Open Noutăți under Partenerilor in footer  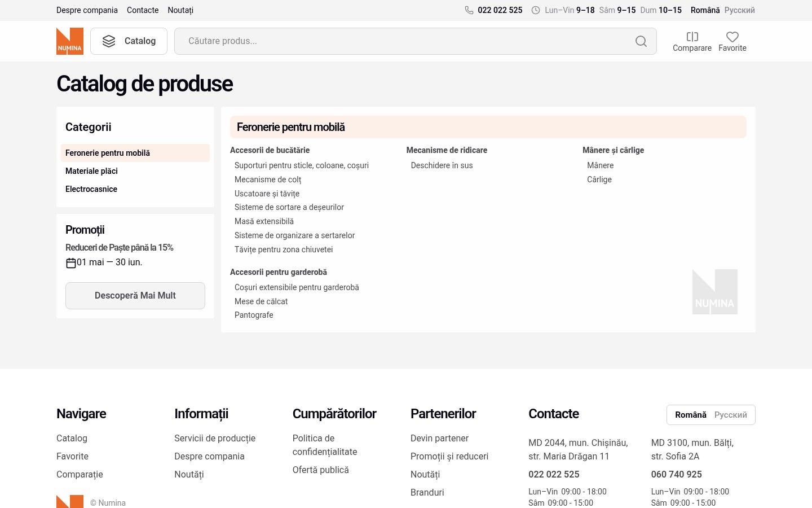[x=425, y=474]
